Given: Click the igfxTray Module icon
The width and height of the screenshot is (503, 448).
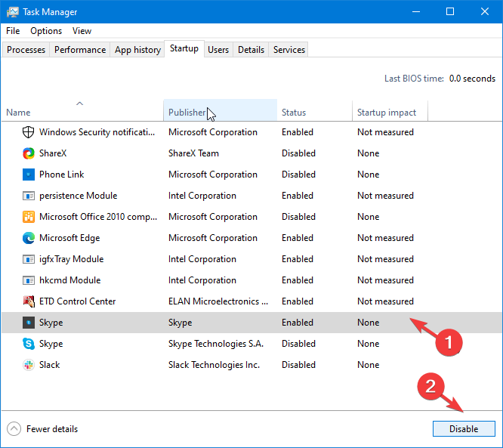Looking at the screenshot, I should pos(28,259).
